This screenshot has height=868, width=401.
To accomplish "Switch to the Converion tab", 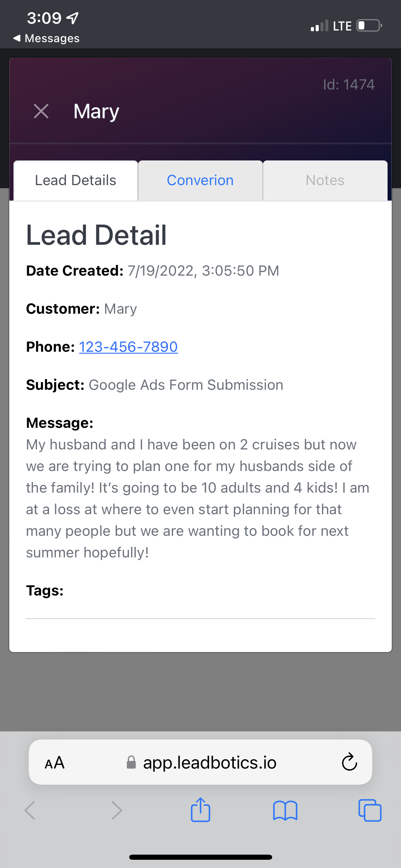I will pyautogui.click(x=200, y=180).
